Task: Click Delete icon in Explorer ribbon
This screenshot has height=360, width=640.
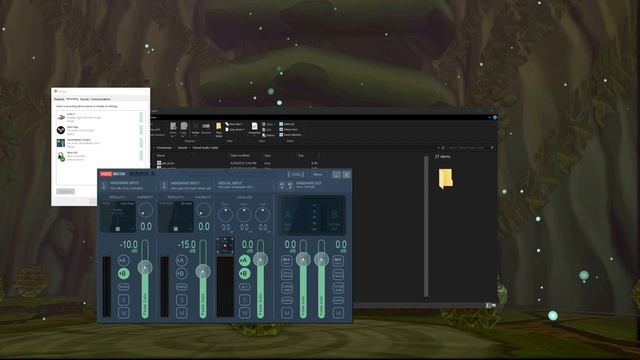Action: (x=196, y=129)
